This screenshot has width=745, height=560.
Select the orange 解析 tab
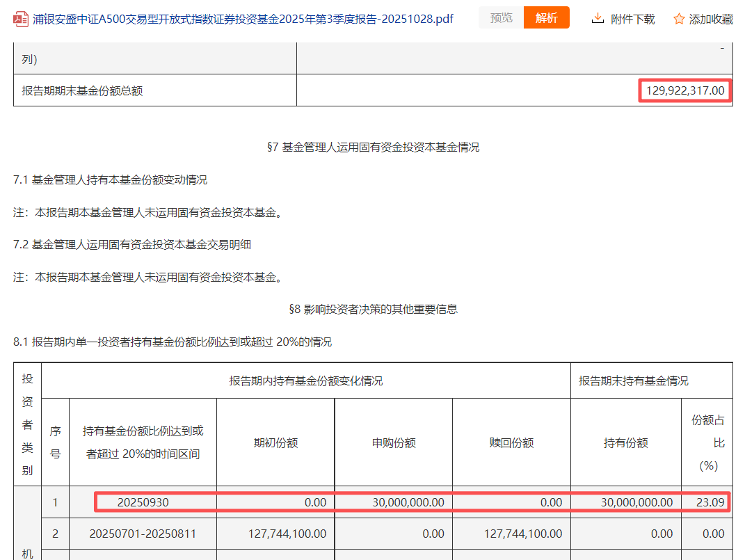click(546, 18)
